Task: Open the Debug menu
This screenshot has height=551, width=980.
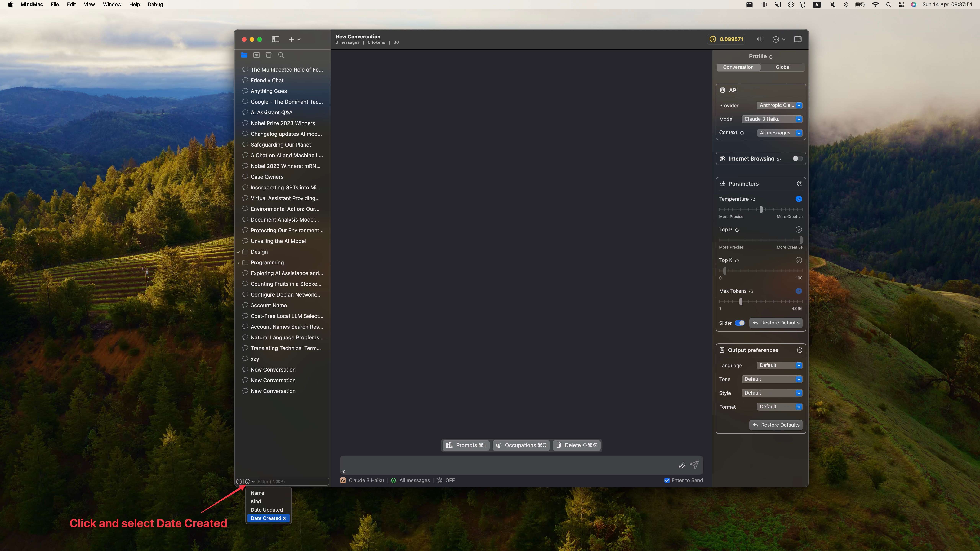Action: coord(155,5)
